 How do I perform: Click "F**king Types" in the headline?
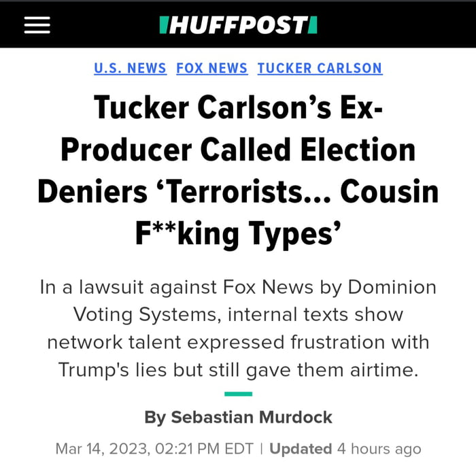[238, 233]
